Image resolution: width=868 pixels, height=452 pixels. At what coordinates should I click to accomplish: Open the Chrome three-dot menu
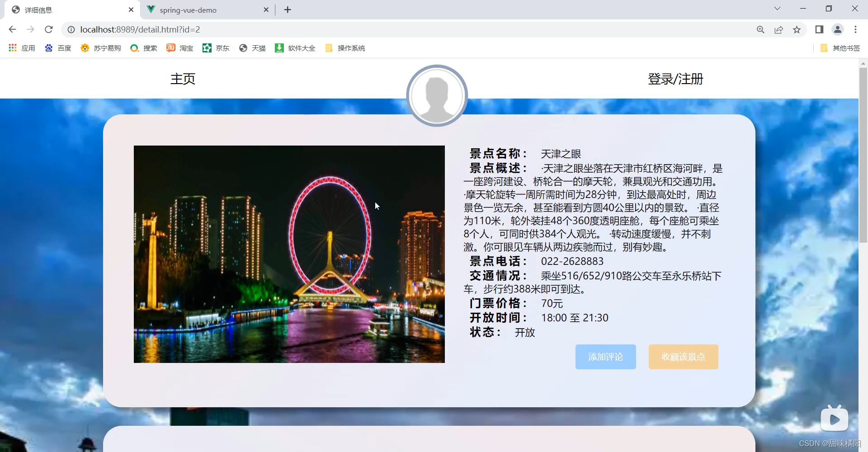(x=855, y=29)
